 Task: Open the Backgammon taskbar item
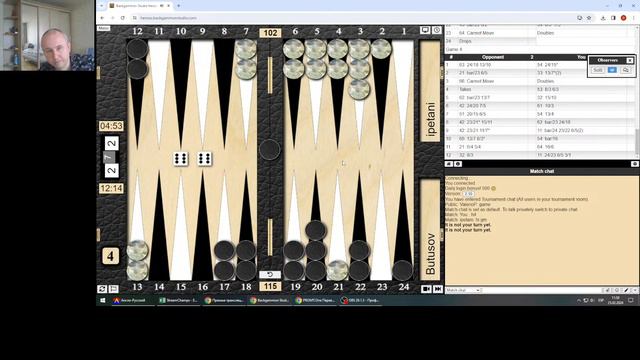pos(269,300)
